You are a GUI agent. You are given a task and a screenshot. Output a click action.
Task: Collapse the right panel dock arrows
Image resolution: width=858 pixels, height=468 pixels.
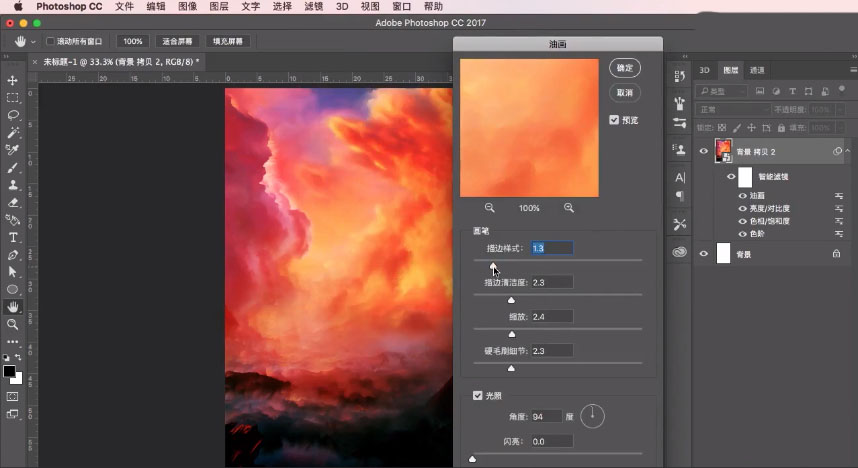[x=854, y=56]
